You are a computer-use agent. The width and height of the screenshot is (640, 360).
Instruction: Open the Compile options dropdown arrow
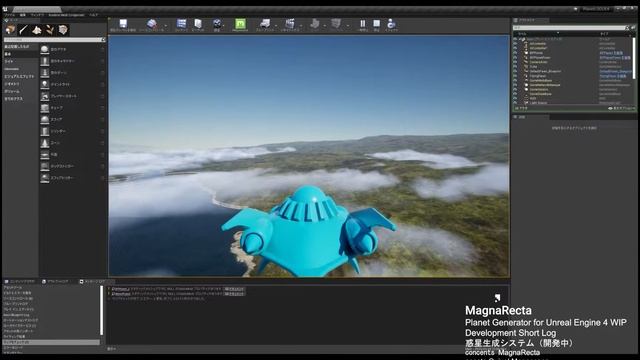point(348,26)
